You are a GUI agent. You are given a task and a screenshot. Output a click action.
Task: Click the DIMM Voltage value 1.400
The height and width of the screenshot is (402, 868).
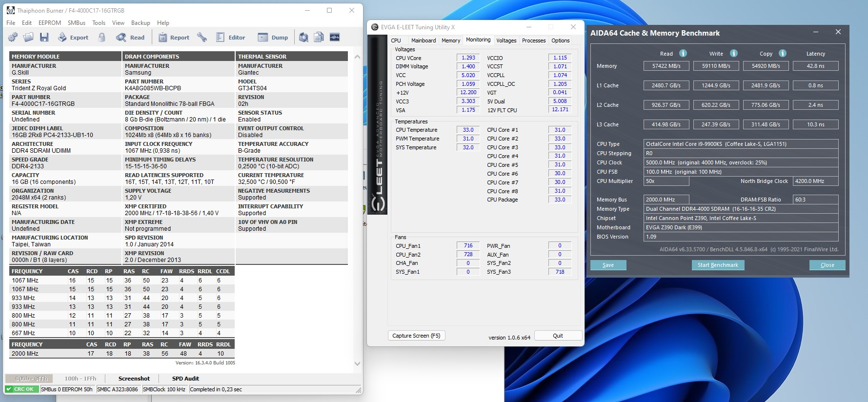pyautogui.click(x=468, y=66)
